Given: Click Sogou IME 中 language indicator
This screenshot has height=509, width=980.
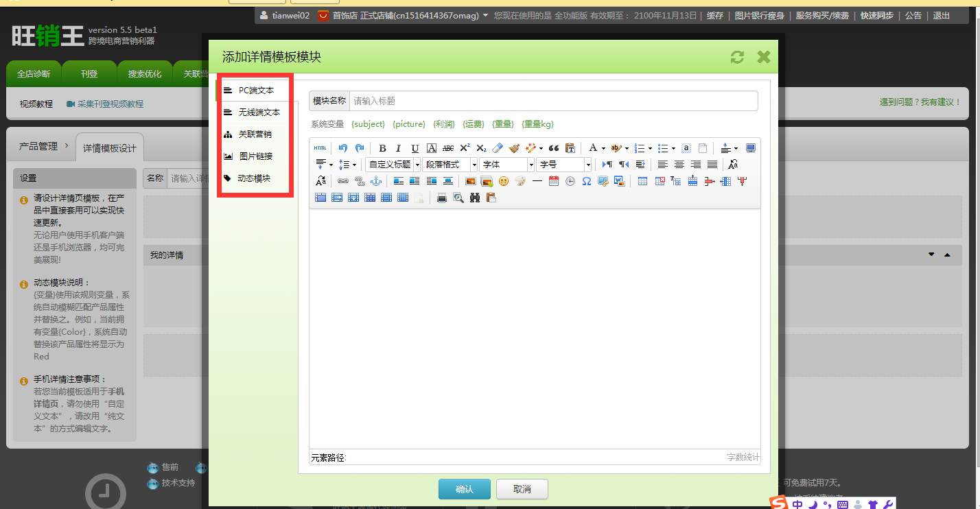Looking at the screenshot, I should coord(797,504).
